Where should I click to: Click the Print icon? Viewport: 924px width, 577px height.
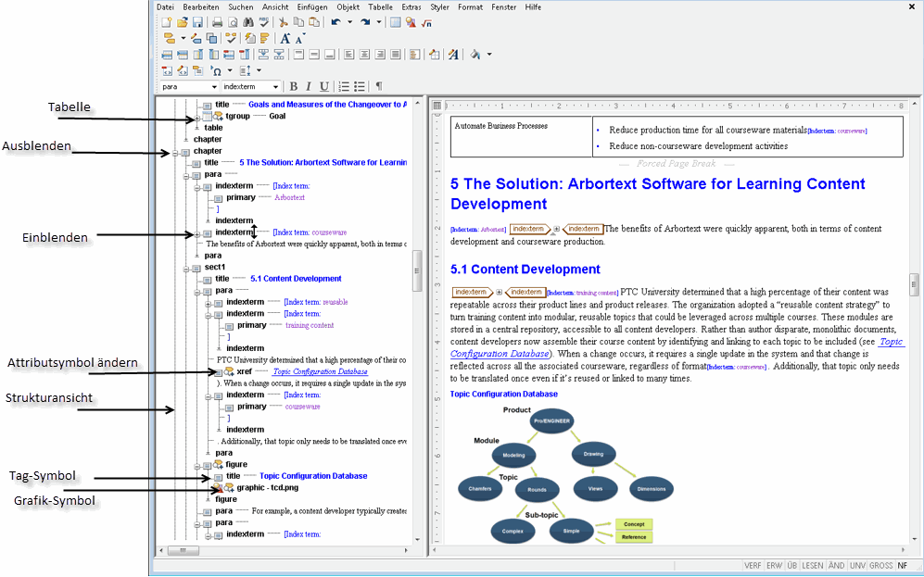point(218,22)
